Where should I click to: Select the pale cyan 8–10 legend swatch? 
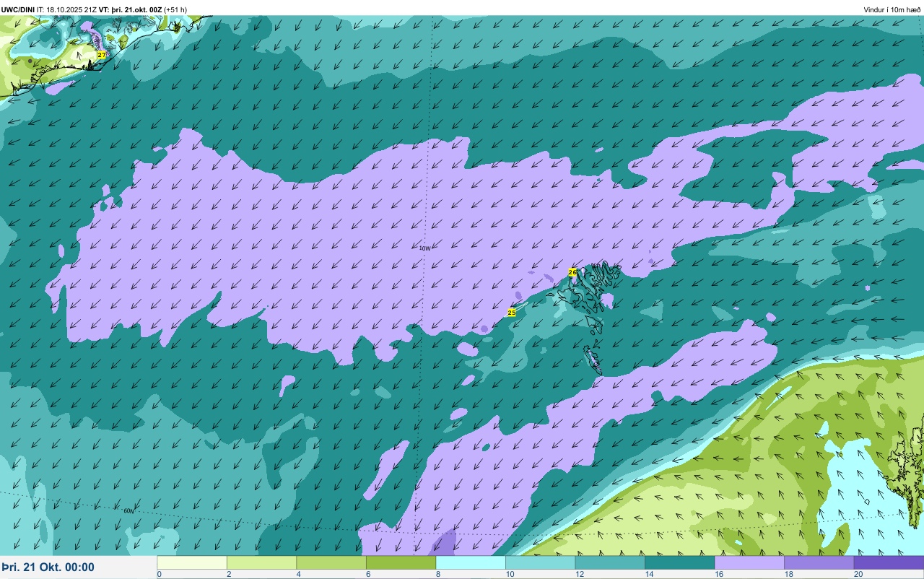point(471,562)
